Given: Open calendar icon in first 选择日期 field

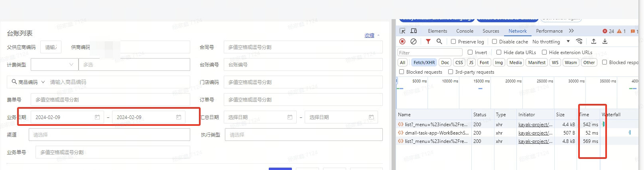Looking at the screenshot, I should 290,117.
